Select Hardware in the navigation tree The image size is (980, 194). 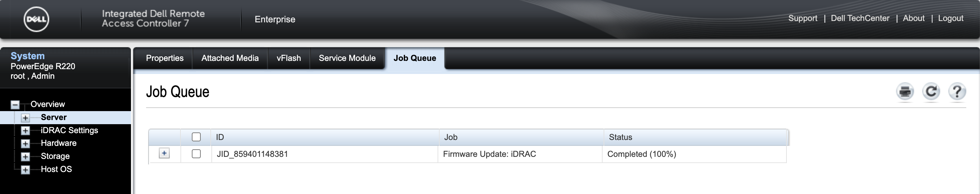(x=58, y=143)
